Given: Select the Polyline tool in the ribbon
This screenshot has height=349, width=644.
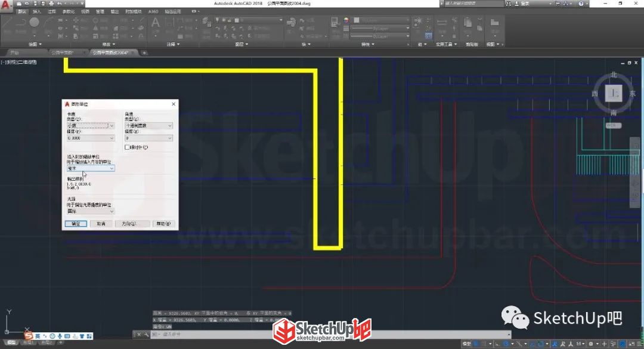Looking at the screenshot, I should [20, 23].
